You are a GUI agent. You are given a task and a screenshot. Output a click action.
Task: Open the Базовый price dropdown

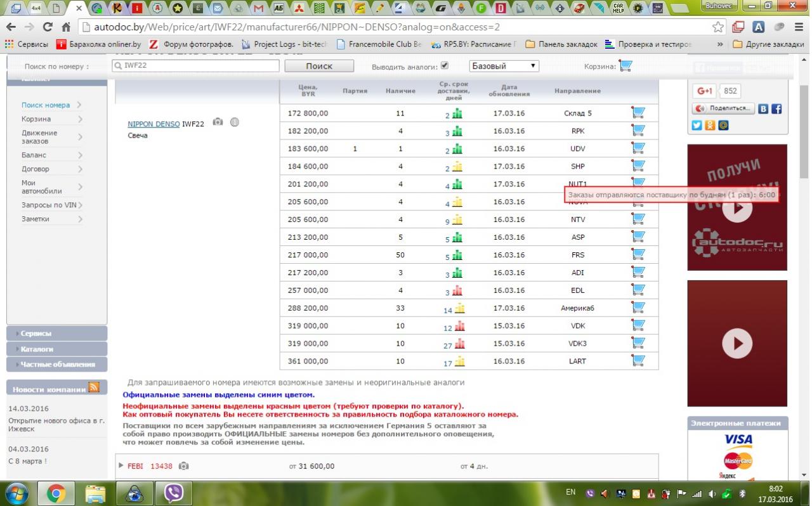(504, 66)
